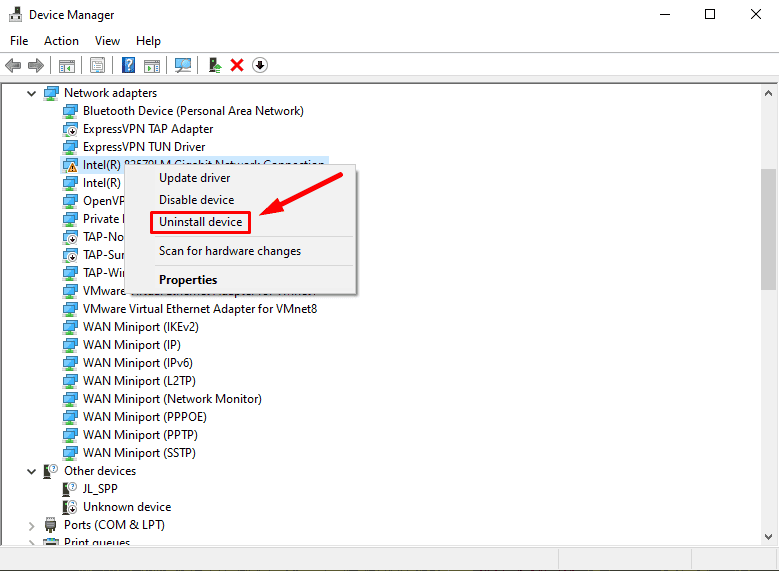Minimize the Device Manager window
The image size is (779, 571).
[665, 14]
